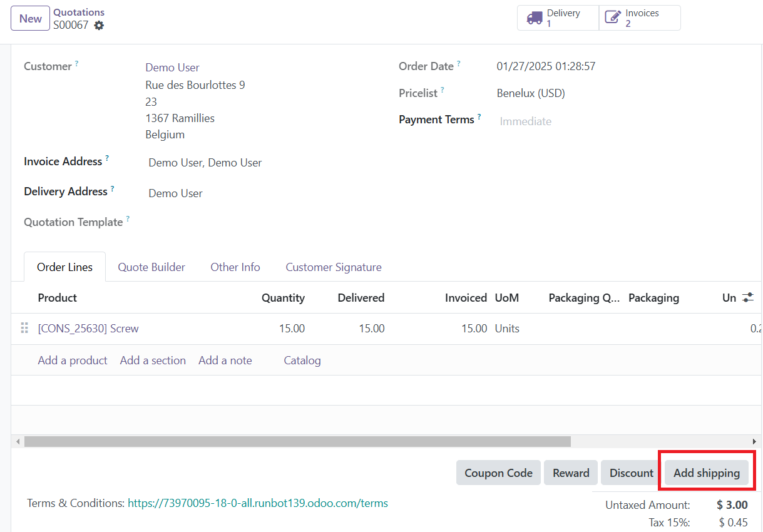Screen dimensions: 763x532
Task: Select the [CONS_25630] Screw product cell
Action: (88, 329)
